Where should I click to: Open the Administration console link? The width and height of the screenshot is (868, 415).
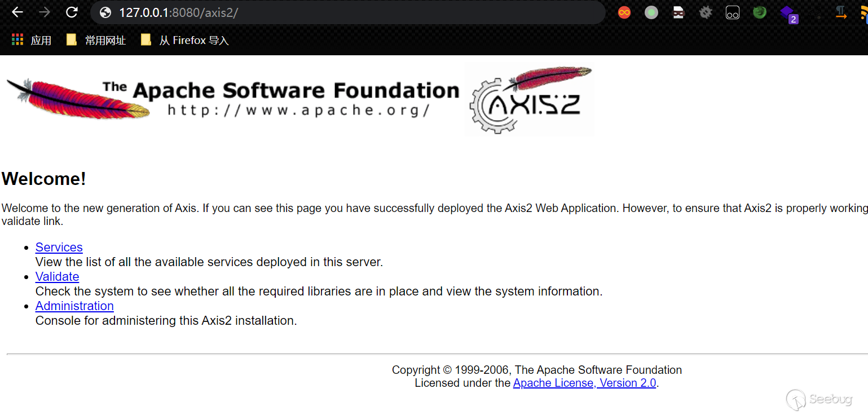point(74,306)
